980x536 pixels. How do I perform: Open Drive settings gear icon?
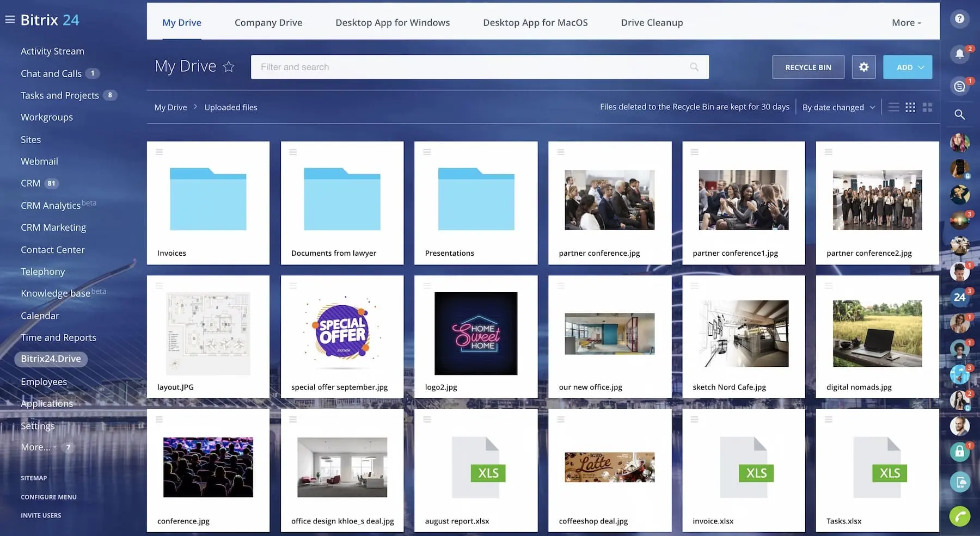click(x=863, y=67)
